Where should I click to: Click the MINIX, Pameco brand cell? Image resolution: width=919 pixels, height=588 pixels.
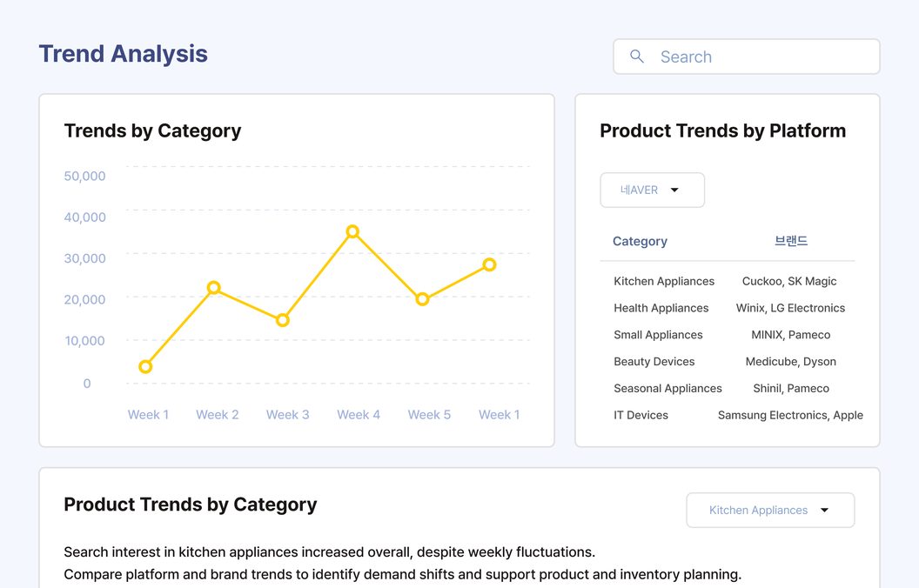coord(791,335)
